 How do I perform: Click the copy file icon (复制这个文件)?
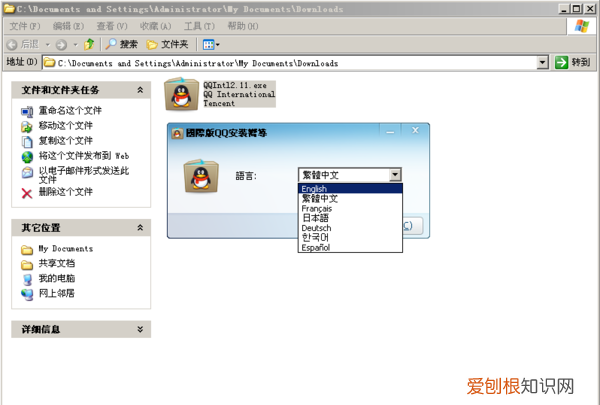point(27,142)
